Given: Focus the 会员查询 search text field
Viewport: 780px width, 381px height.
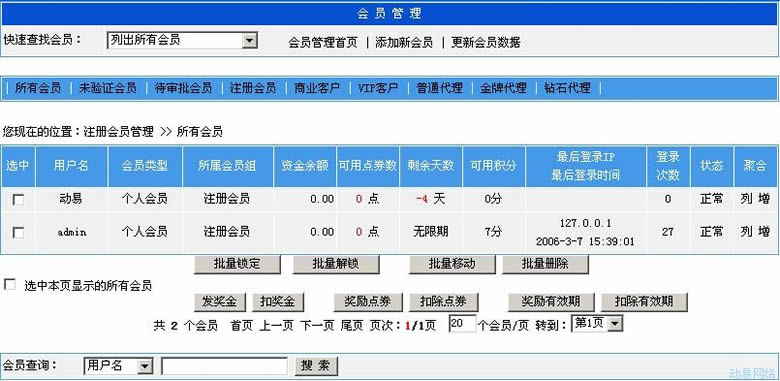Looking at the screenshot, I should [224, 366].
